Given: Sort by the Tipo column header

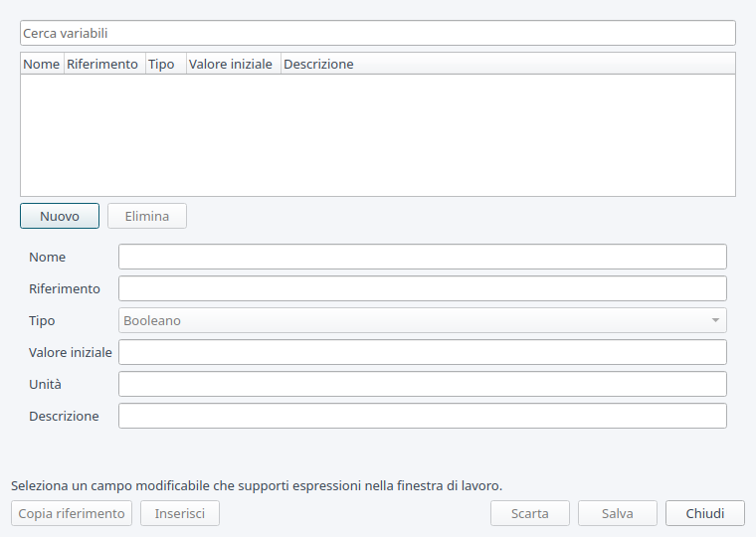Looking at the screenshot, I should pyautogui.click(x=166, y=64).
